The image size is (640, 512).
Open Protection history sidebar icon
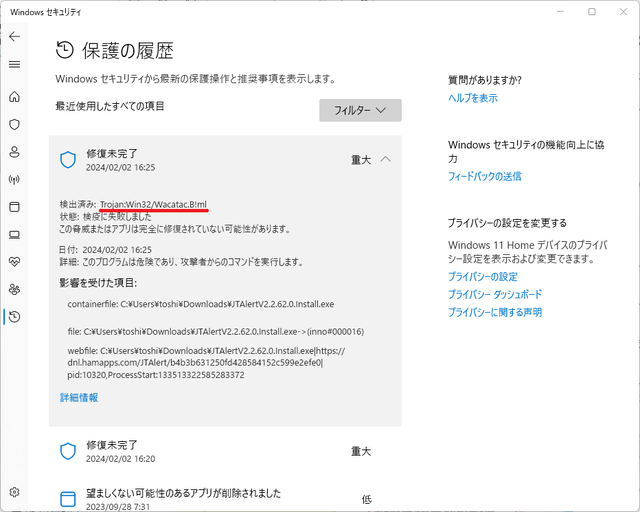click(x=14, y=317)
